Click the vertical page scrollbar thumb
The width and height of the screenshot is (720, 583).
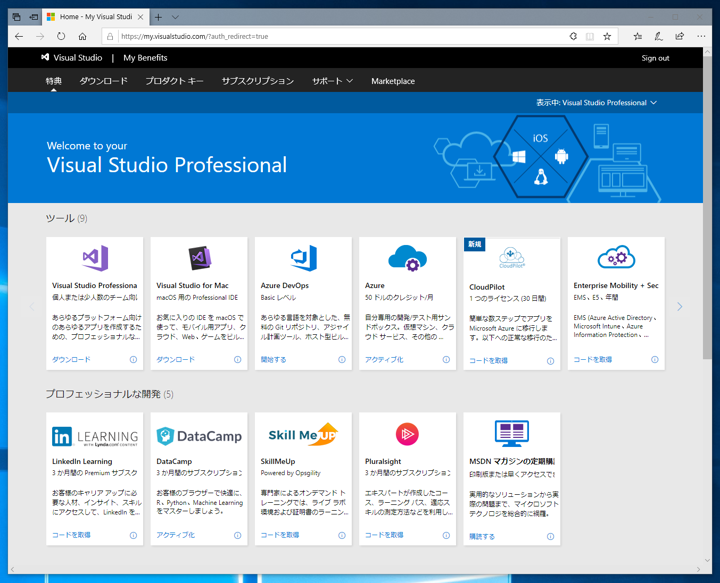coord(707,207)
